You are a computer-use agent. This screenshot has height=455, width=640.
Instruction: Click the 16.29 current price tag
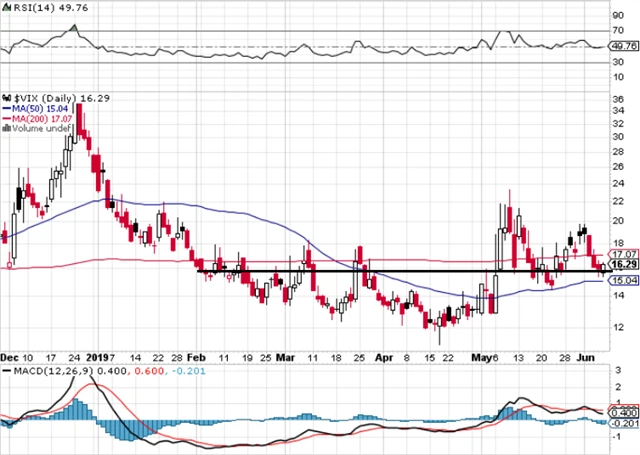[x=624, y=265]
